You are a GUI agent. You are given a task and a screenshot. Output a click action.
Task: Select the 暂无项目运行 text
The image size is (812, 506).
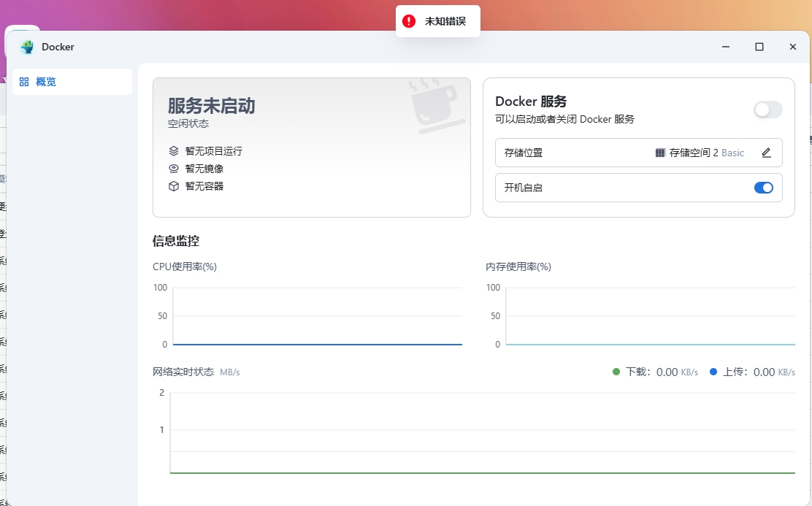pos(214,151)
